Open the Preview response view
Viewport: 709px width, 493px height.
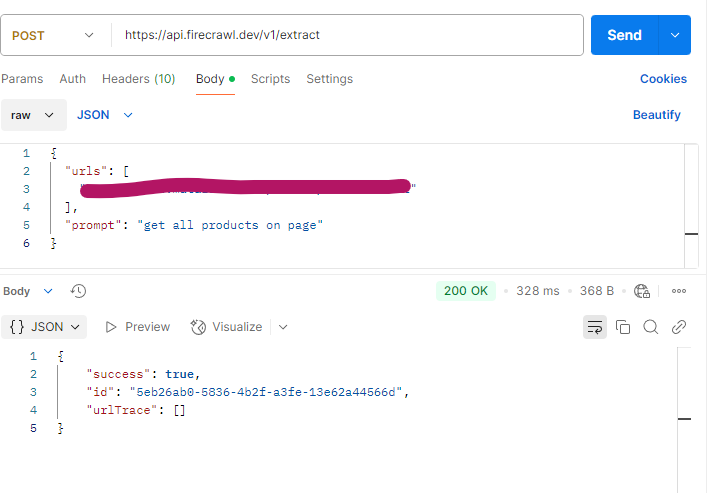pyautogui.click(x=137, y=327)
